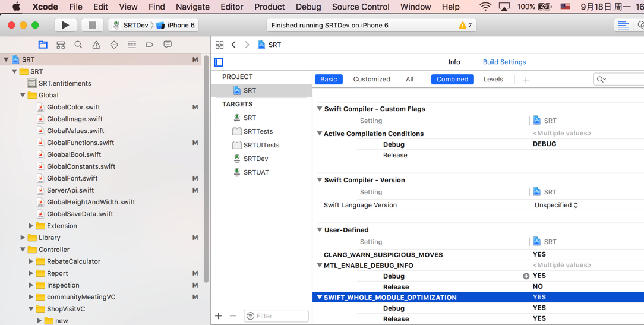
Task: Click the targets Filter field
Action: coord(276,316)
